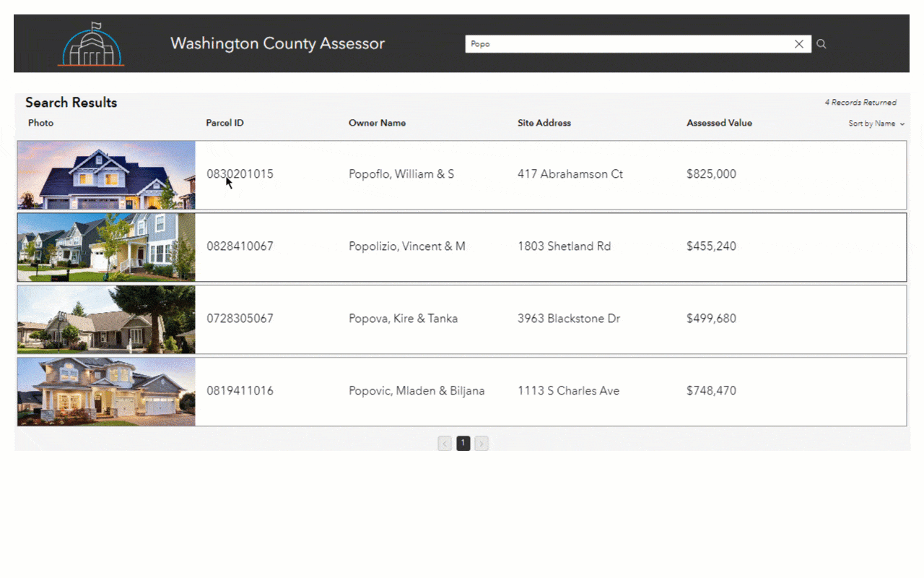Click parcel ID 0828410067
Image resolution: width=924 pixels, height=578 pixels.
click(x=240, y=246)
